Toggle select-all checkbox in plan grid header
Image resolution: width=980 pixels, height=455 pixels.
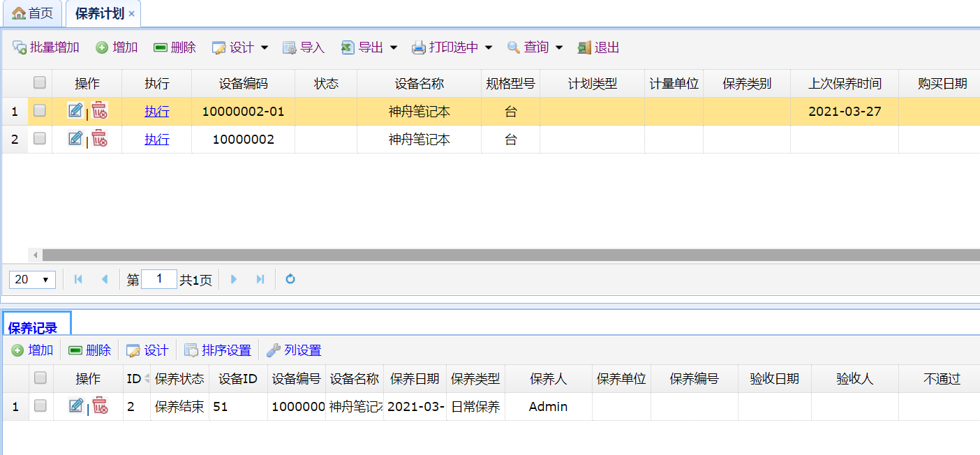pyautogui.click(x=40, y=83)
